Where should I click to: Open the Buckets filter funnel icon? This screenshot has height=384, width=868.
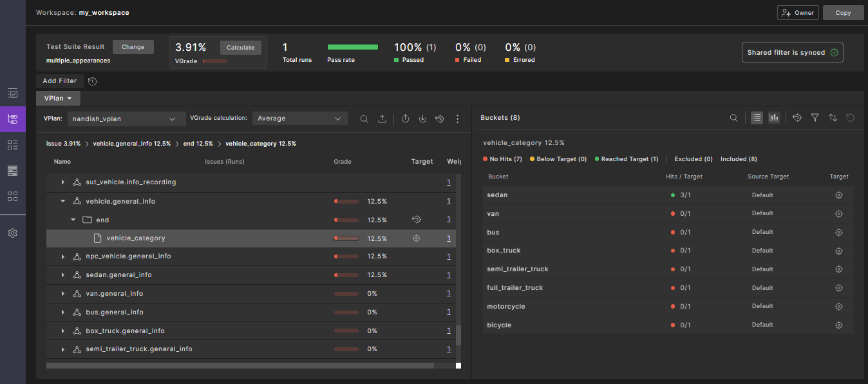click(x=815, y=118)
